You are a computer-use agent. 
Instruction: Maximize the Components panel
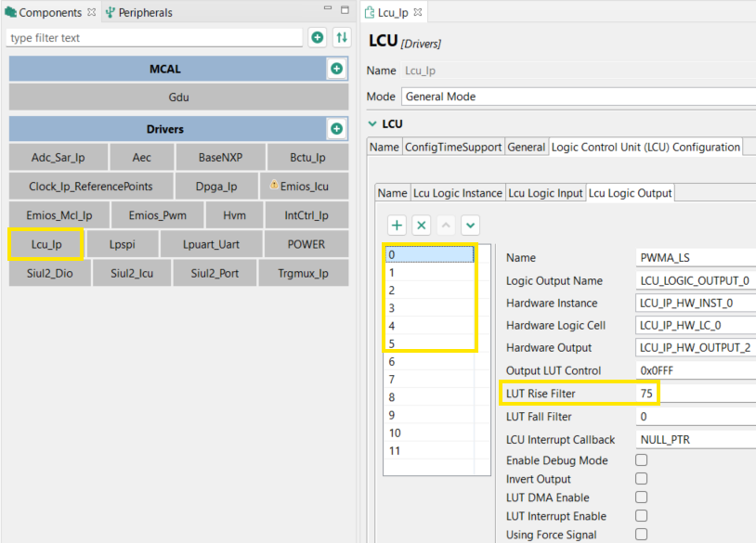345,9
